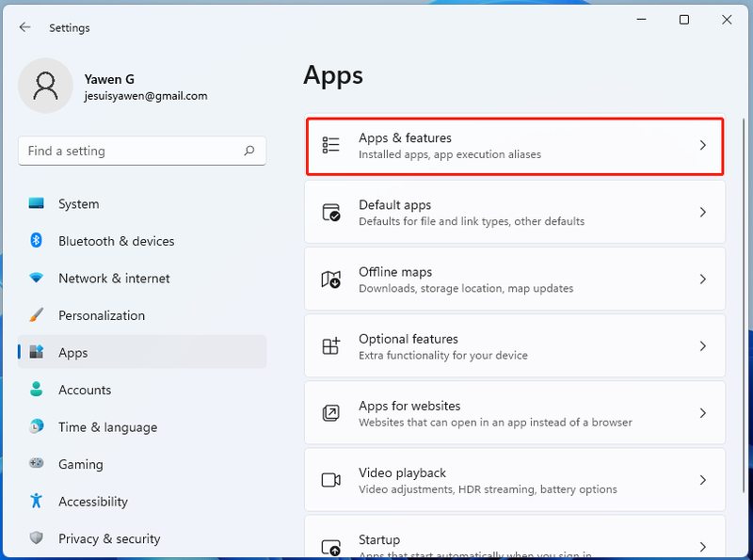Click jesuisyawen@gmail.com email text
Viewport: 753px width, 560px height.
tap(146, 96)
